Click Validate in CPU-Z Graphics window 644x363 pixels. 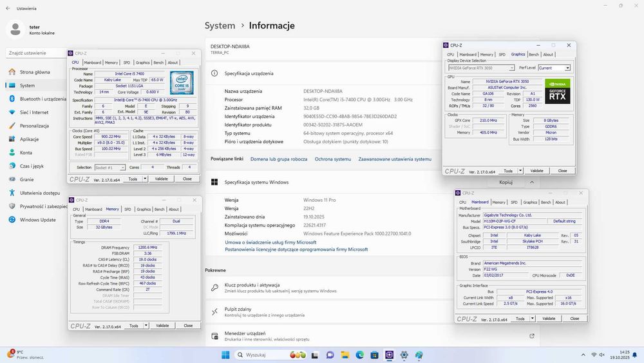tap(537, 171)
